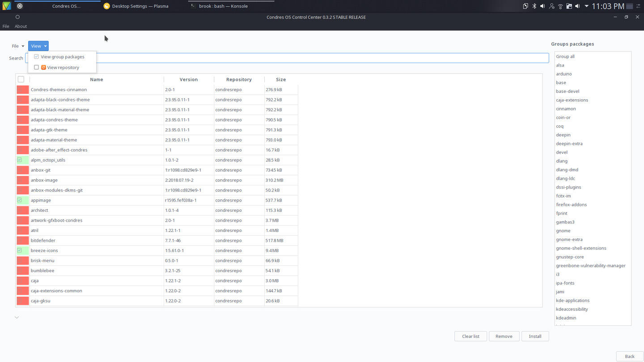Click the speaker icon beside the tray arrow

coord(577,6)
